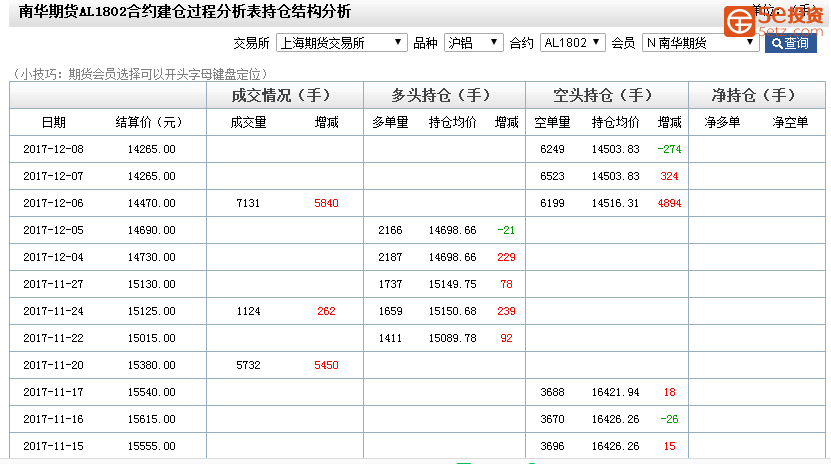Open the 合约 dropdown showing AL1802
The image size is (831, 464).
click(x=572, y=43)
